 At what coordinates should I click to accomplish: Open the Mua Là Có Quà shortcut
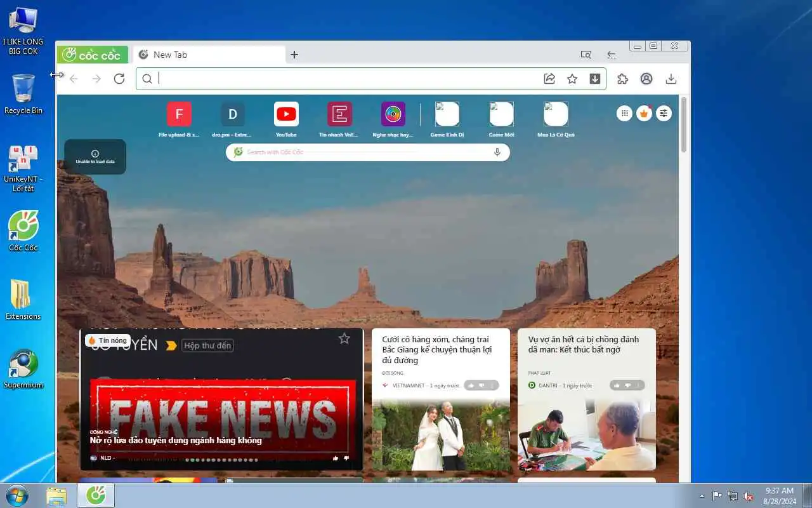[556, 119]
